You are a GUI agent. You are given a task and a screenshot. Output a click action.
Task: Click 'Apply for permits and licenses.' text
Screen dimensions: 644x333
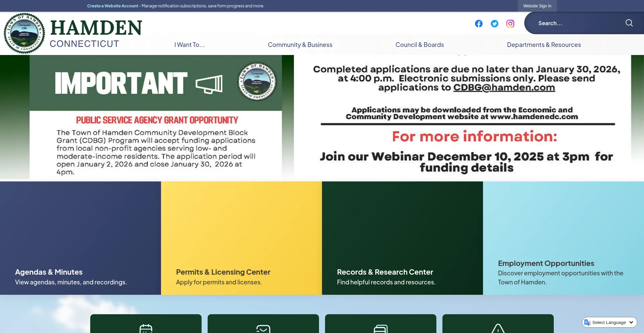(219, 282)
